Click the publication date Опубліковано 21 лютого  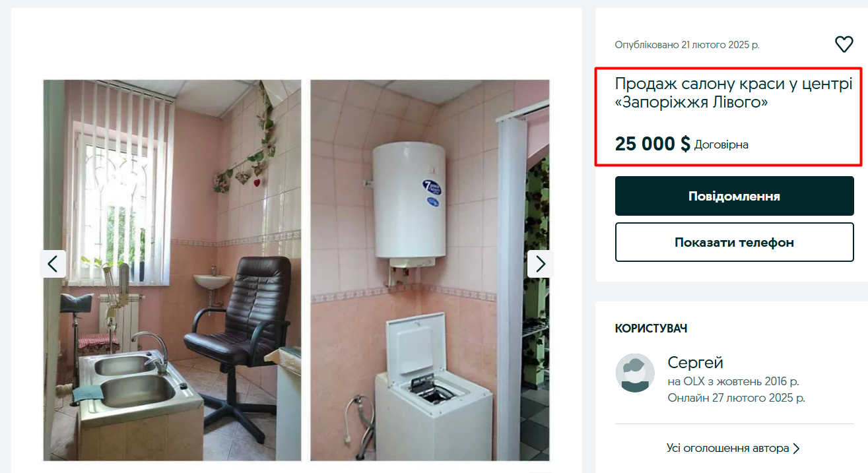[687, 45]
